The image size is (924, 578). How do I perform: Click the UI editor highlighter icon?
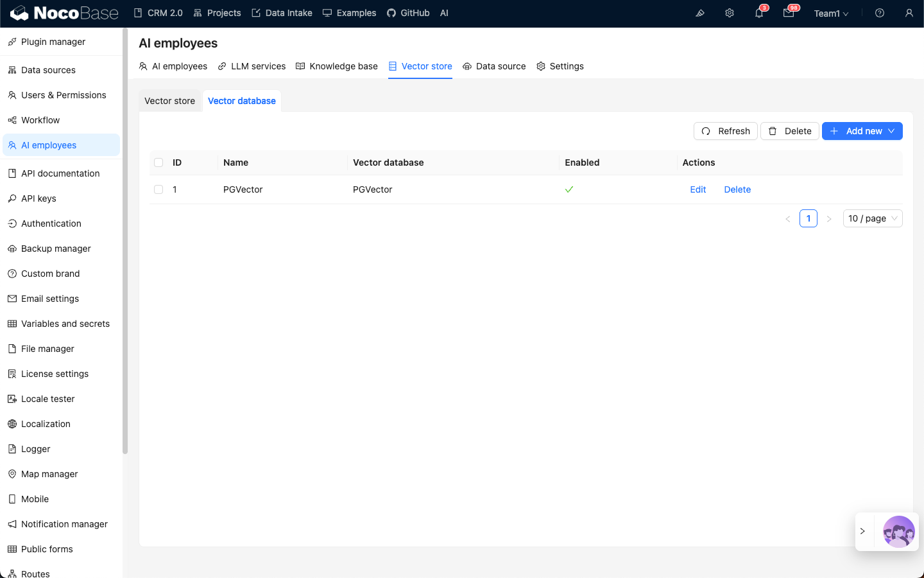700,13
